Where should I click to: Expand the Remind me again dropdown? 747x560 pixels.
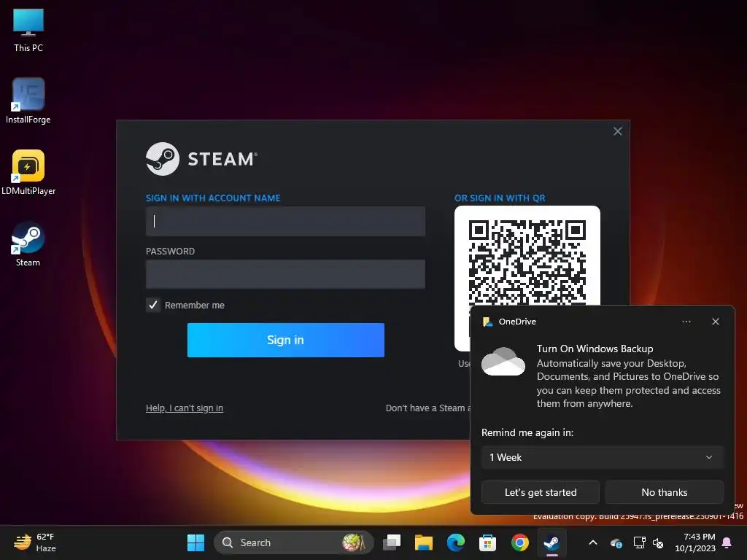pyautogui.click(x=602, y=457)
